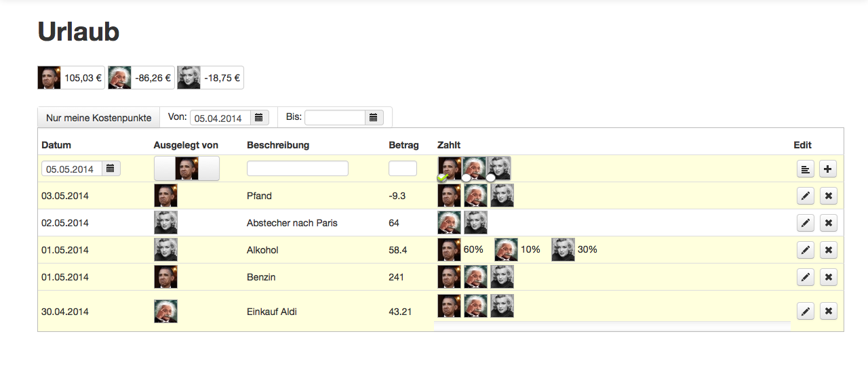Viewport: 868px width, 376px height.
Task: Click Nur meine Kostenpunkte filter
Action: click(x=98, y=118)
